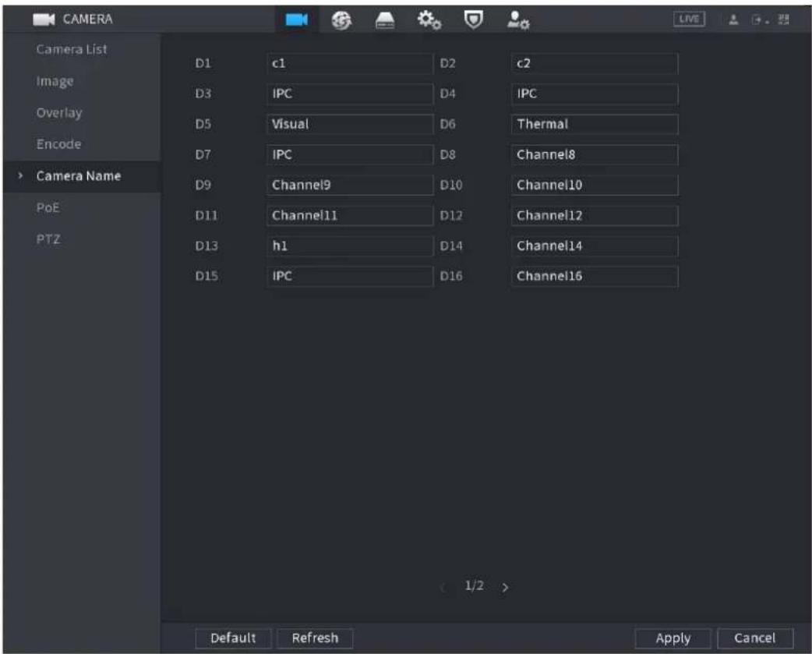Open the System gears icon
812x654 pixels.
coord(429,20)
